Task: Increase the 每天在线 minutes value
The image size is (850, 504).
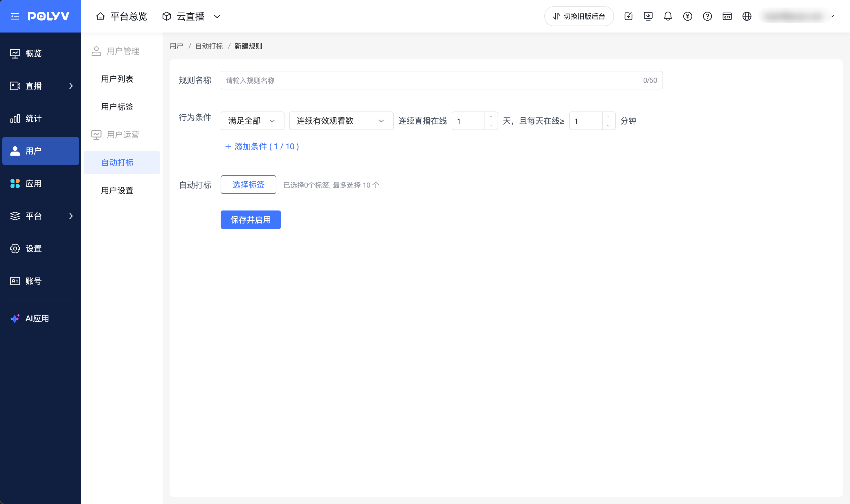Action: pyautogui.click(x=608, y=116)
